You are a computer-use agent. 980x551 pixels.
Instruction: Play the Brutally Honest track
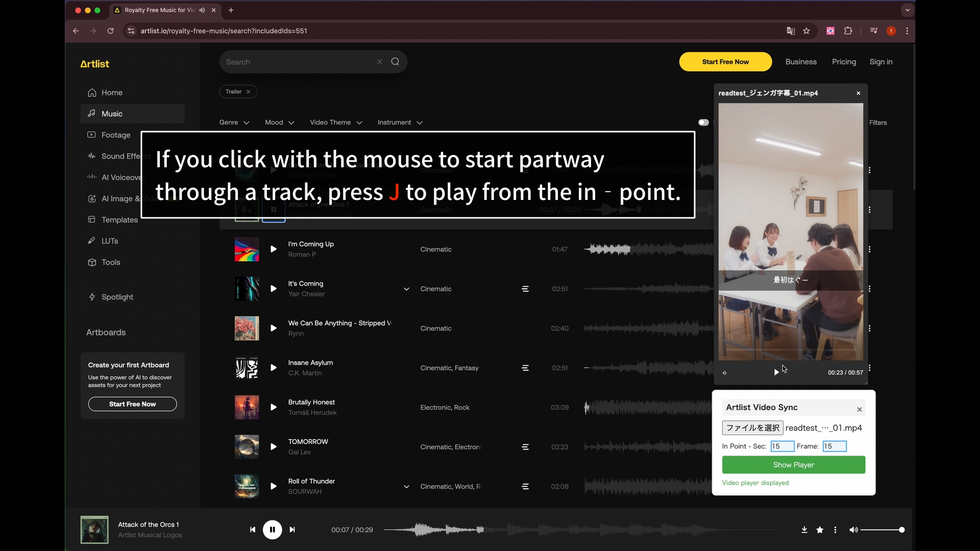point(274,407)
